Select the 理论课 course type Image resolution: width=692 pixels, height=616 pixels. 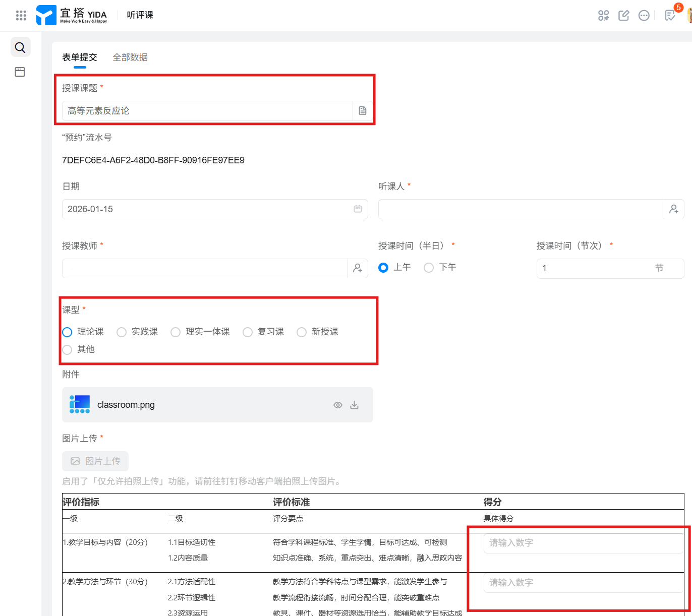tap(68, 332)
